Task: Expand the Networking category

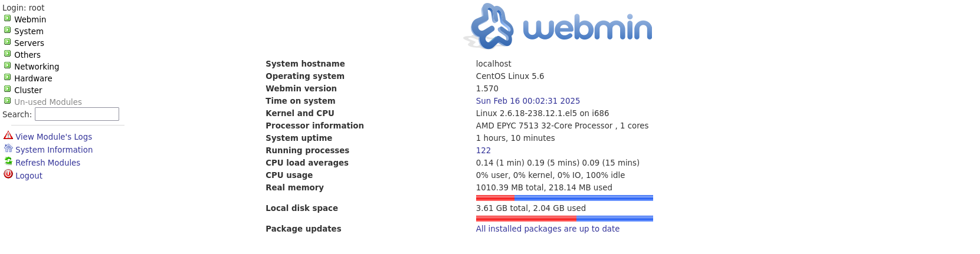Action: [37, 67]
